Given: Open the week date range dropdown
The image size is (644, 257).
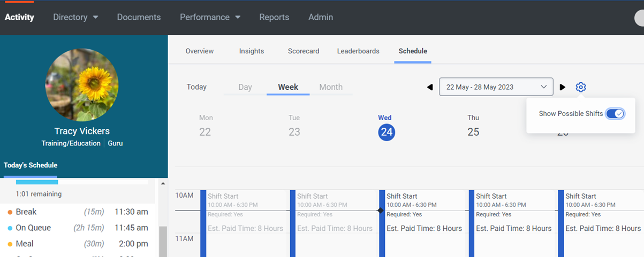Looking at the screenshot, I should click(x=496, y=87).
